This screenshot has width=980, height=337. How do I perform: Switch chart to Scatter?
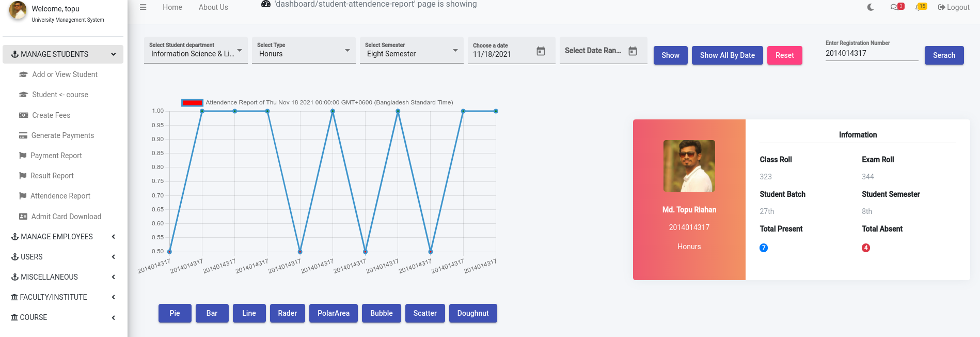(x=425, y=313)
